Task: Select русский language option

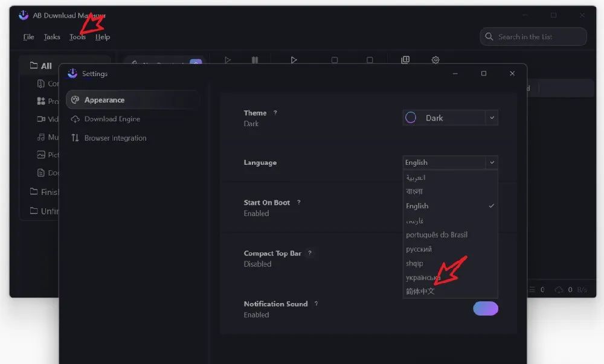Action: coord(451,249)
